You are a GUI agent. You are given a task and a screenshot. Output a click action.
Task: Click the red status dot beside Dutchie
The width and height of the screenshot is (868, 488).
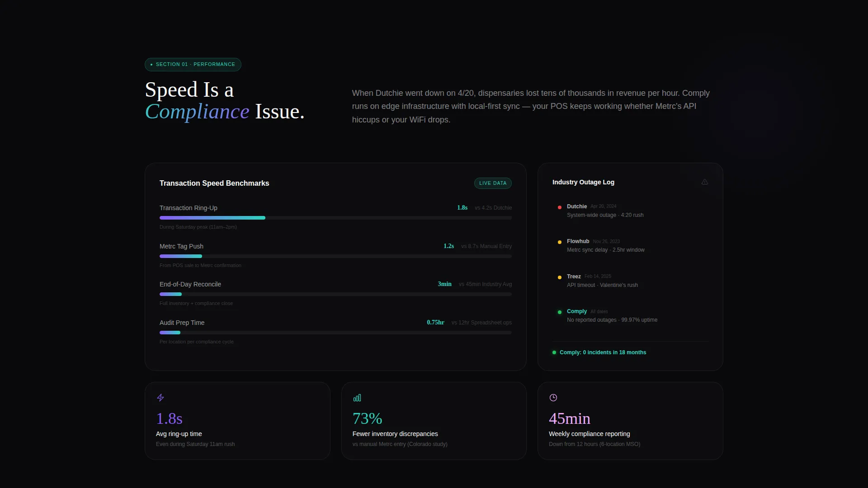coord(560,207)
